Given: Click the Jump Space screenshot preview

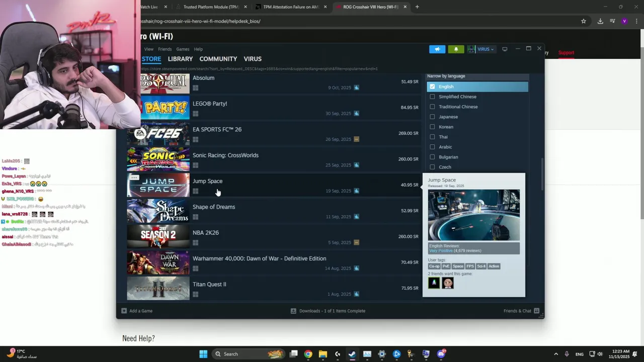Looking at the screenshot, I should point(474,215).
